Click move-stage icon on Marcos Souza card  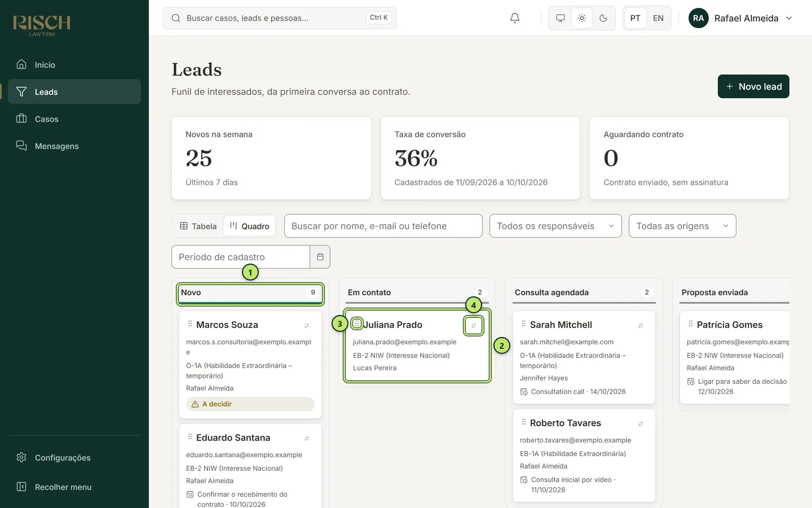pos(307,326)
